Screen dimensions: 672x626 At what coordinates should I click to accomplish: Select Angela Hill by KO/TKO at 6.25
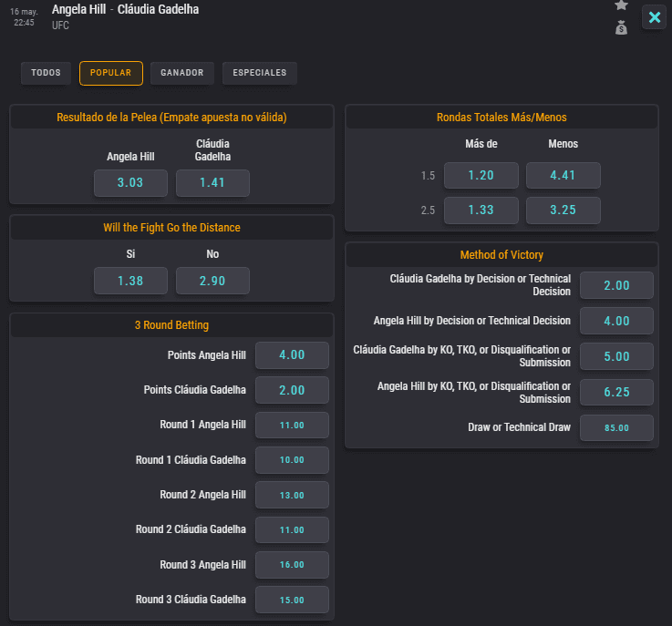tap(616, 392)
